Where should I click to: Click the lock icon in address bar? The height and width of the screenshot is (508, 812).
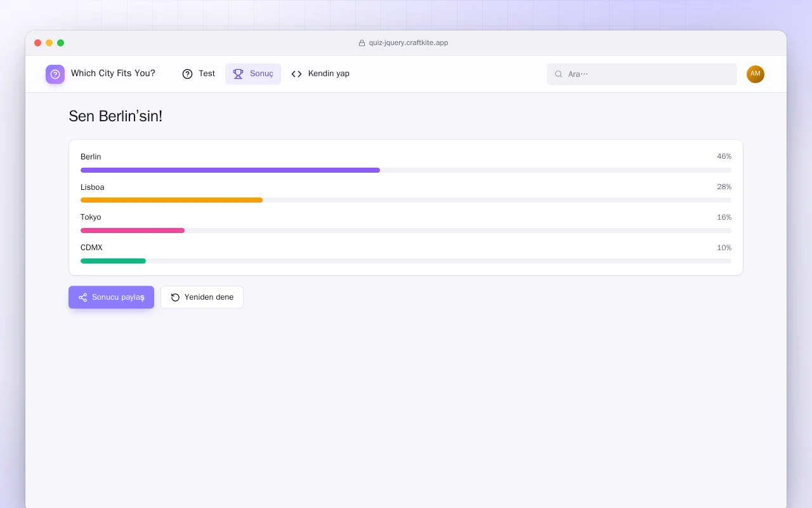point(362,43)
